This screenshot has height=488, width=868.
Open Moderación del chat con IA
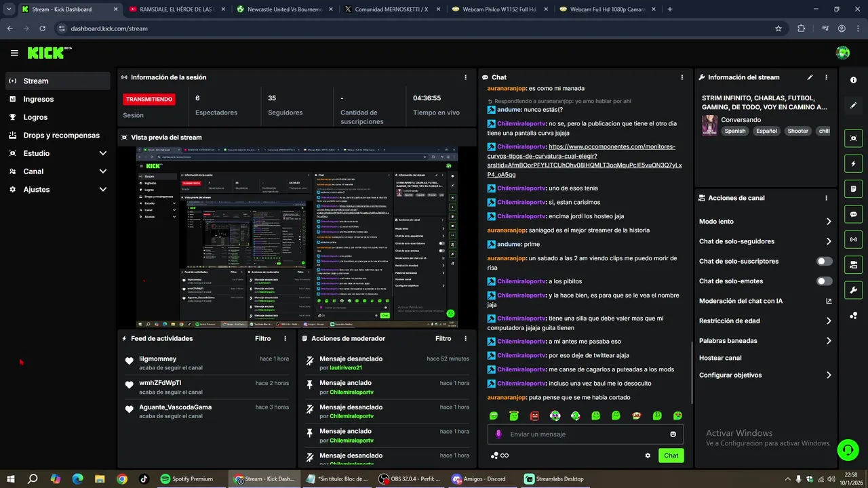click(765, 301)
